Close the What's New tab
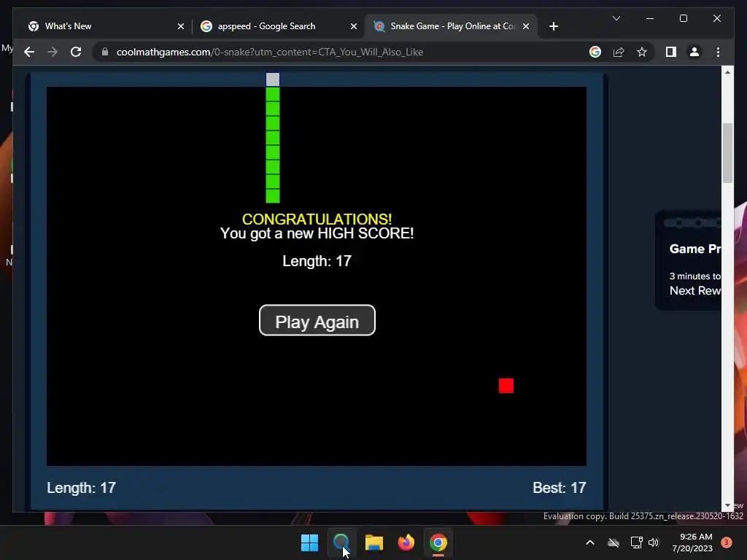747x560 pixels. (181, 27)
